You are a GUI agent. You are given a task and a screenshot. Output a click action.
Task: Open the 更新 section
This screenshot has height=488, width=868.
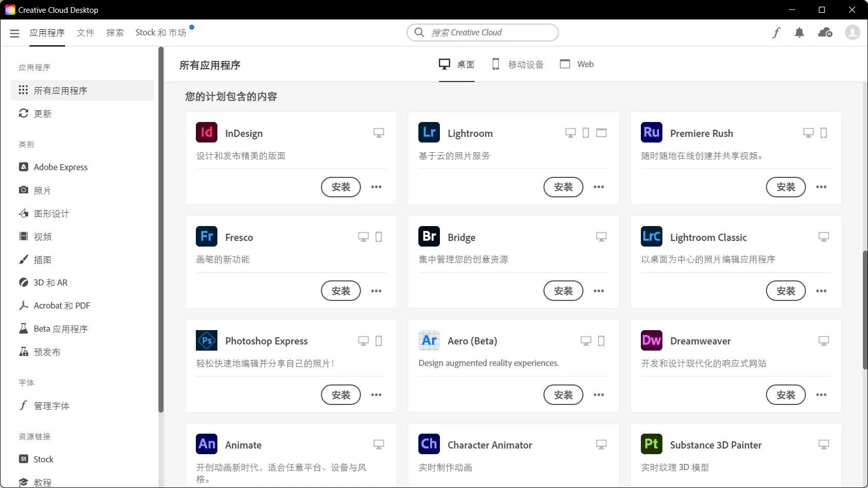tap(82, 113)
